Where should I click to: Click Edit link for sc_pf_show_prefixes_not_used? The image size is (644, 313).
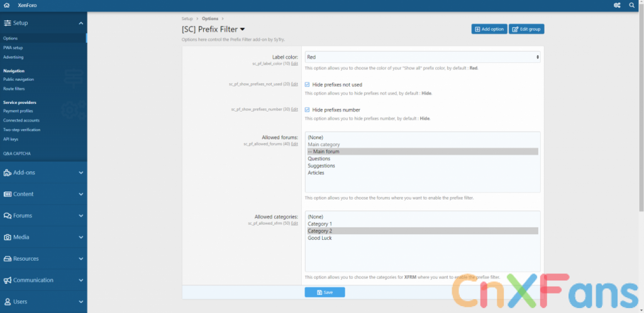coord(294,84)
